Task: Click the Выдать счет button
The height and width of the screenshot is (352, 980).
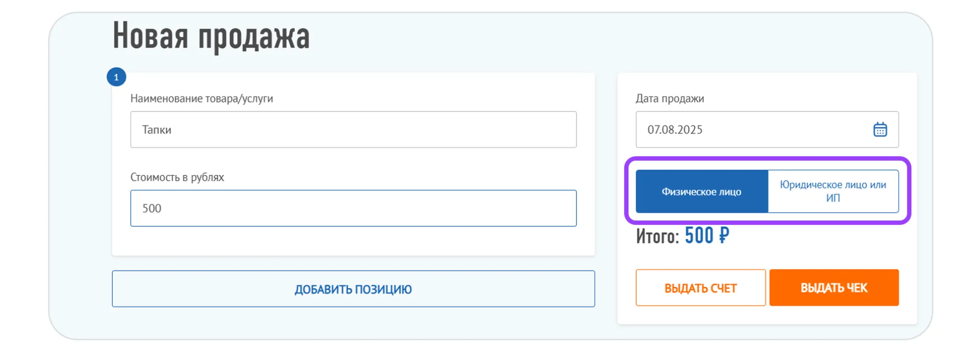Action: click(x=700, y=288)
